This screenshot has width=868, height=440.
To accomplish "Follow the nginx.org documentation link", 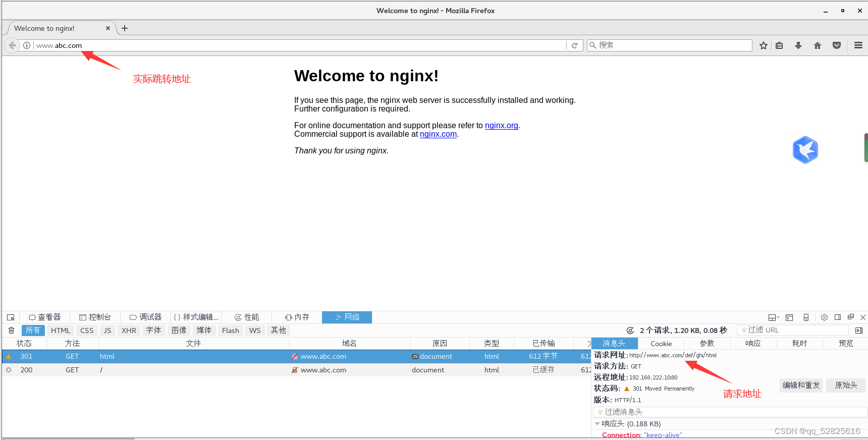I will tap(502, 126).
